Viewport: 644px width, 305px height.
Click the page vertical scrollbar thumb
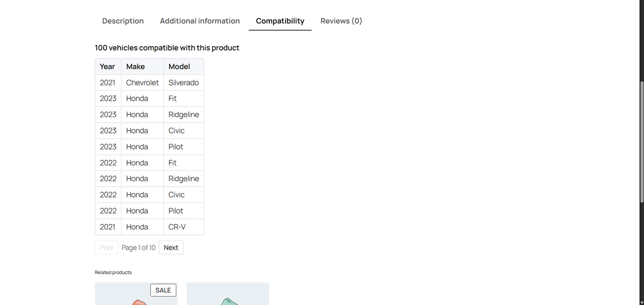(x=641, y=142)
